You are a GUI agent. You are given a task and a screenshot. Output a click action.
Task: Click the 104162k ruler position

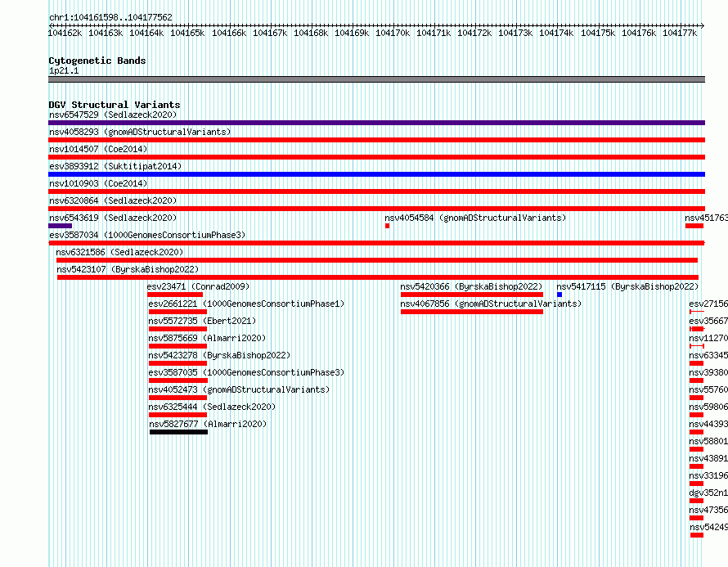(x=65, y=33)
